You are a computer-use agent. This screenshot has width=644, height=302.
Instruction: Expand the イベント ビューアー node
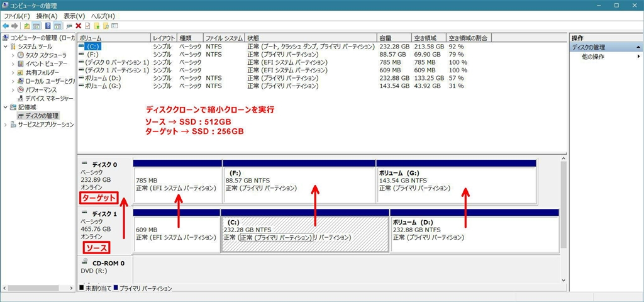pyautogui.click(x=13, y=64)
